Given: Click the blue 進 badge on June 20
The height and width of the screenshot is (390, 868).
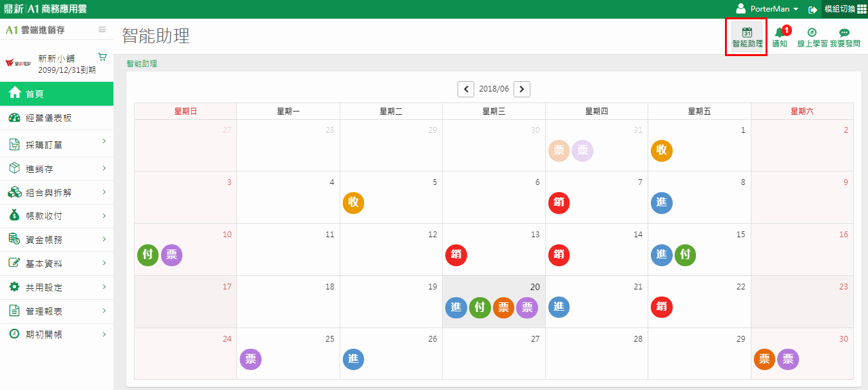Looking at the screenshot, I should [x=456, y=307].
